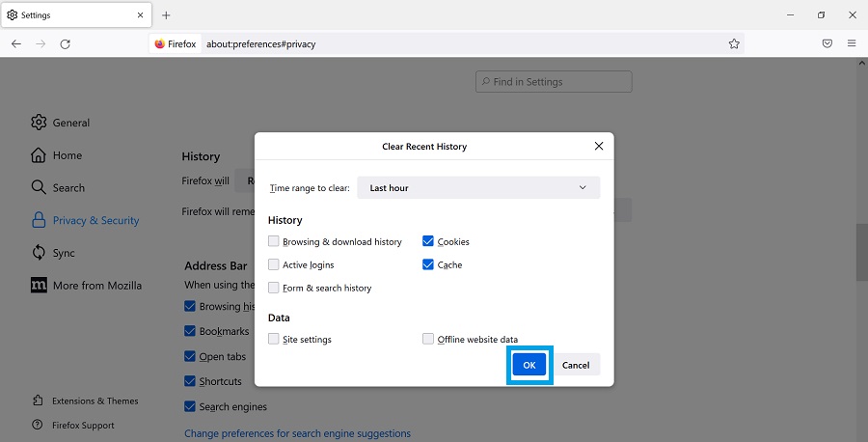Close the Settings tab
The width and height of the screenshot is (868, 442).
[x=140, y=14]
